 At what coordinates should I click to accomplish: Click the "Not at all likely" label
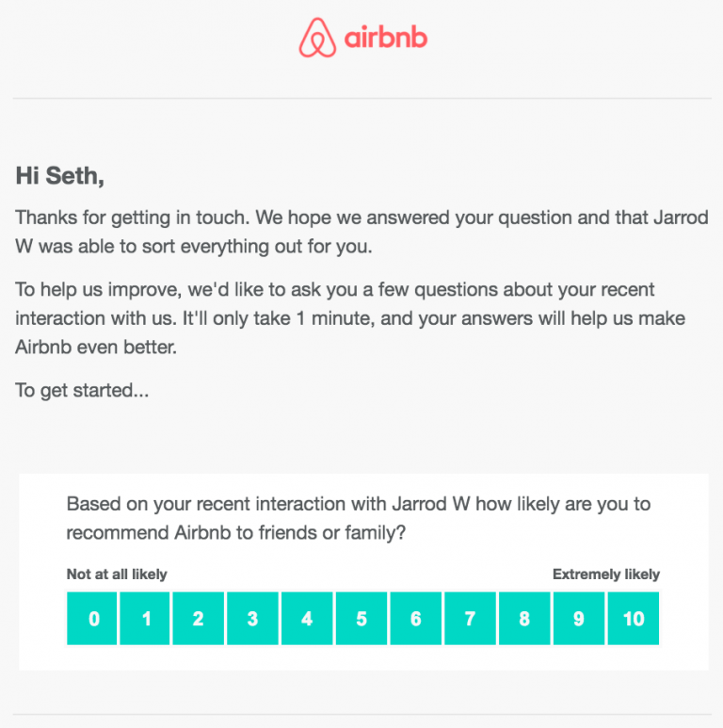(117, 574)
